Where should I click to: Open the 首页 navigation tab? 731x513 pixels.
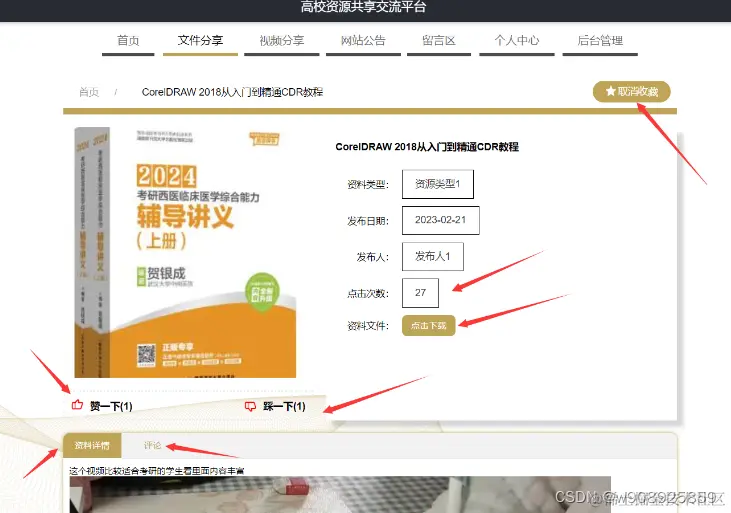(128, 41)
